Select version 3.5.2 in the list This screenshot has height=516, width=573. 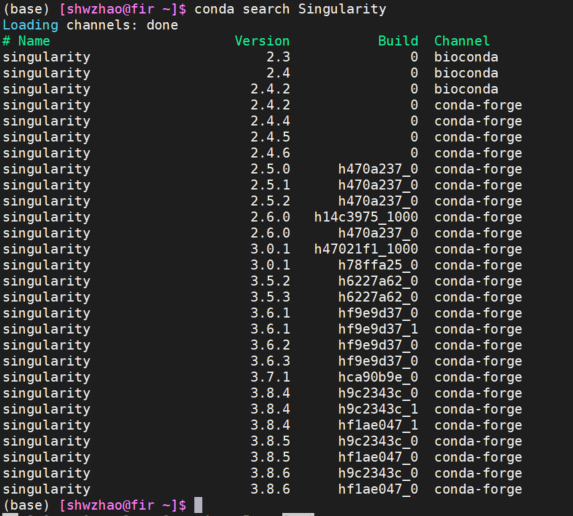[x=270, y=281]
